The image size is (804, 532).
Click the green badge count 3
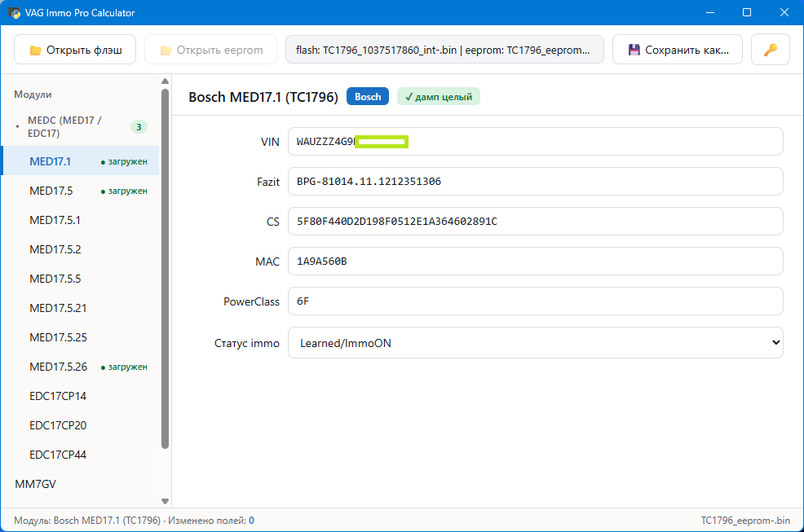pos(139,126)
